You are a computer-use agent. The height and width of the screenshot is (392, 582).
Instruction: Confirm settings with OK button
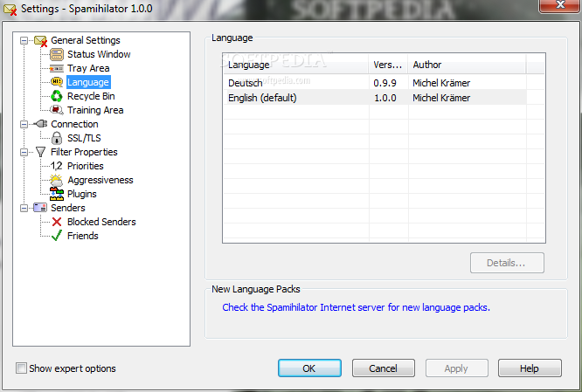tap(309, 368)
